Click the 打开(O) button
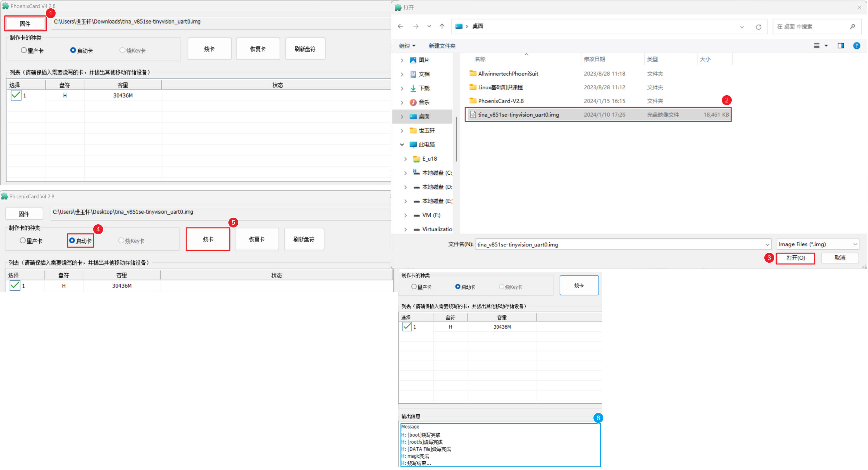Screen dimensions: 868x470 tap(795, 258)
